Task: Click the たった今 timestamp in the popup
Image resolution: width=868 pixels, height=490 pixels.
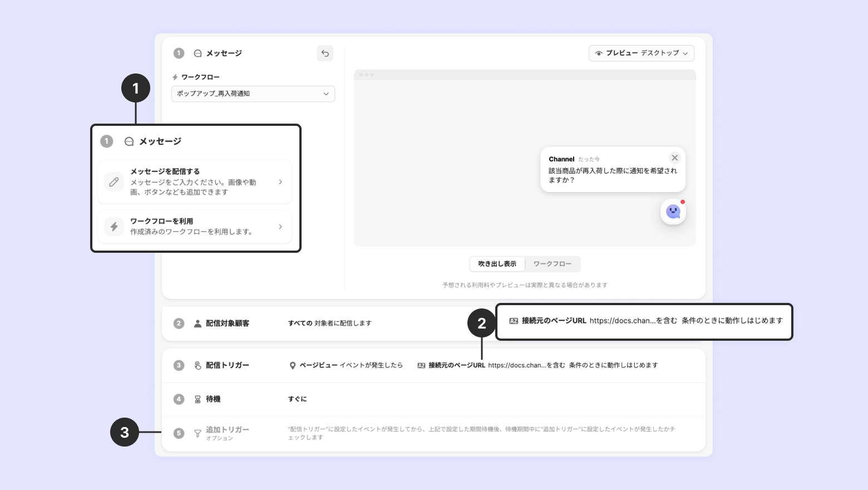Action: coord(589,160)
